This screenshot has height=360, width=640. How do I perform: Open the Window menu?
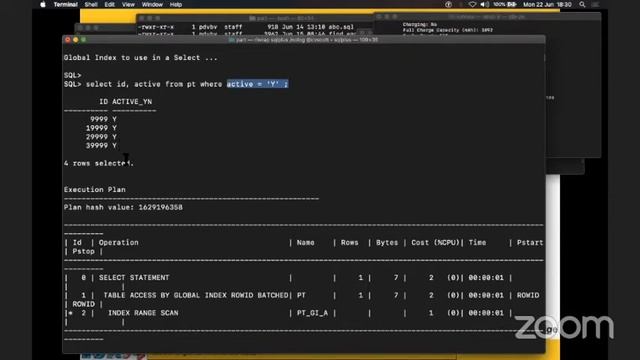pos(152,4)
